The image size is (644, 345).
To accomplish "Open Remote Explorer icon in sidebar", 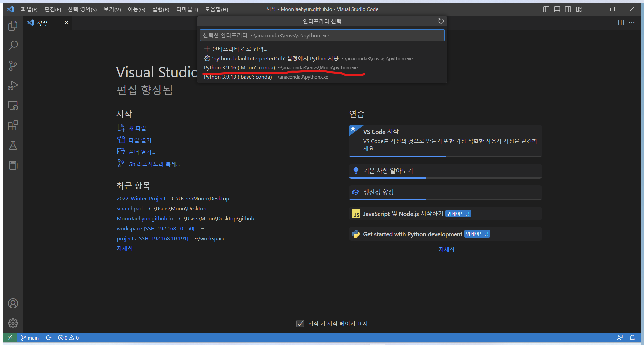I will tap(13, 106).
